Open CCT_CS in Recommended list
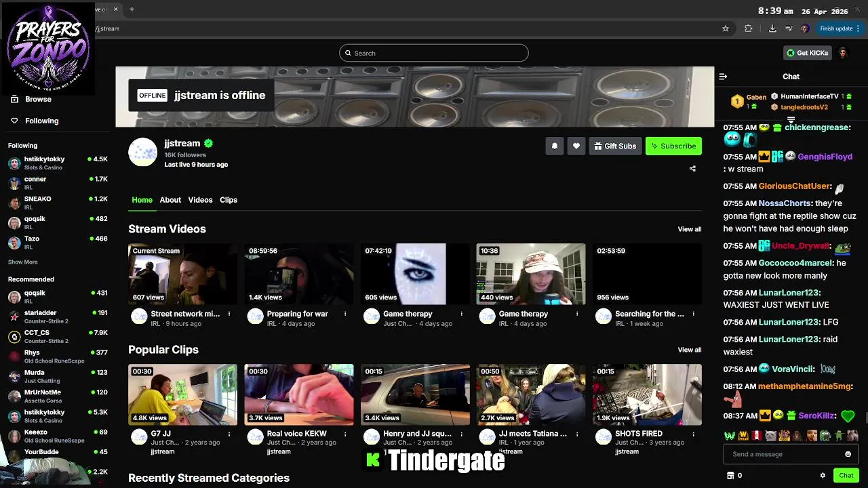Screen dimensions: 868x488 tap(58, 336)
